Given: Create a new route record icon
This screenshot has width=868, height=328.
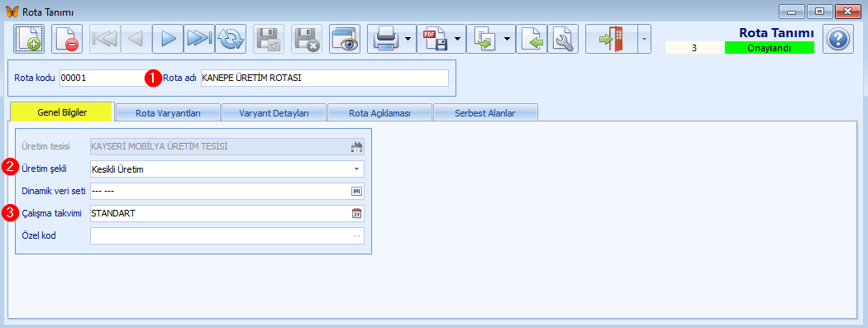Looking at the screenshot, I should tap(29, 39).
